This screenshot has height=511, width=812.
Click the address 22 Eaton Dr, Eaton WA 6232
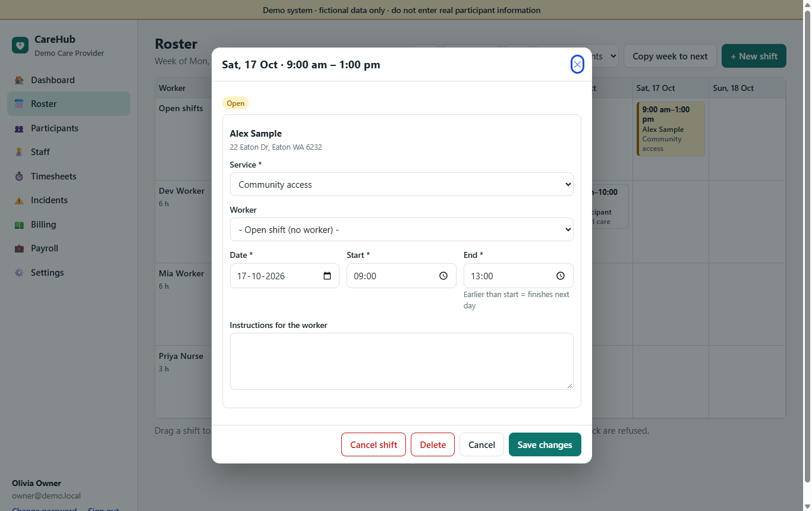coord(276,147)
